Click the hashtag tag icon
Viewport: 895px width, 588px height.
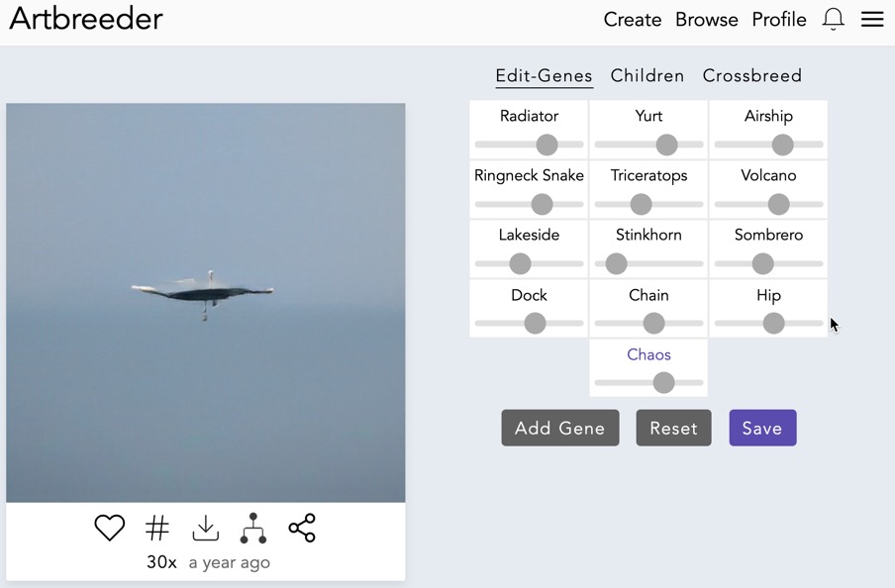coord(157,528)
